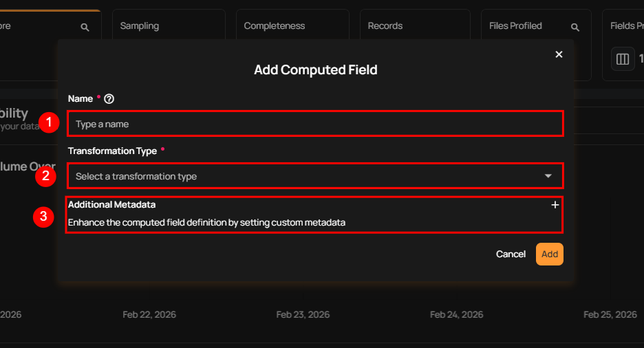Open the Records card
The width and height of the screenshot is (644, 348).
[x=385, y=26]
